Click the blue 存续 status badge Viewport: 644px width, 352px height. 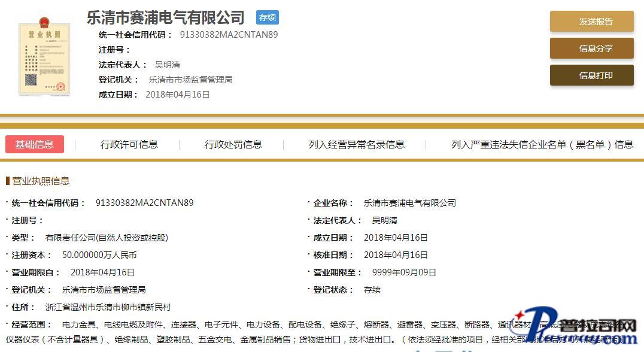268,17
